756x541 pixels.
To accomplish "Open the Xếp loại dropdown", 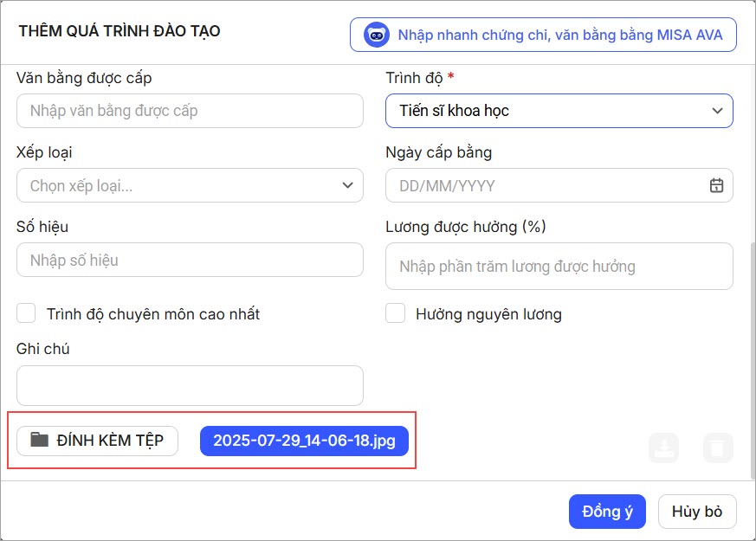I will pyautogui.click(x=190, y=185).
